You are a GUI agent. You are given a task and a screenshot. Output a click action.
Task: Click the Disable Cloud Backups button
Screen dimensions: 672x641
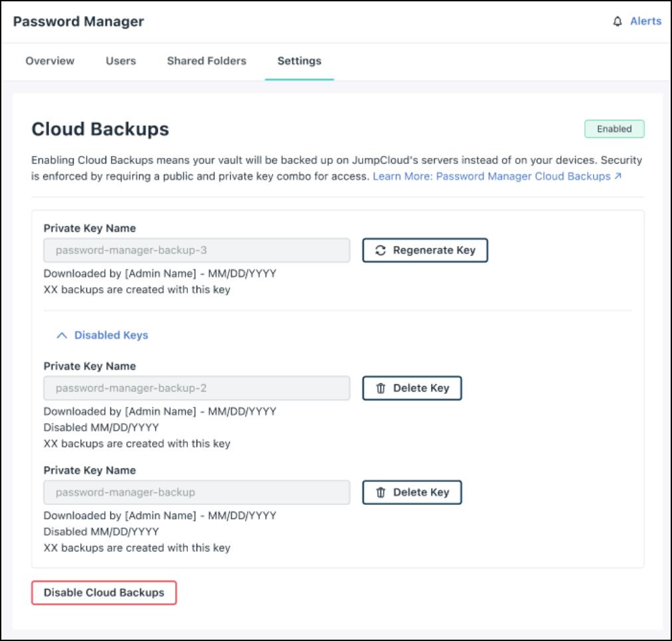(104, 593)
